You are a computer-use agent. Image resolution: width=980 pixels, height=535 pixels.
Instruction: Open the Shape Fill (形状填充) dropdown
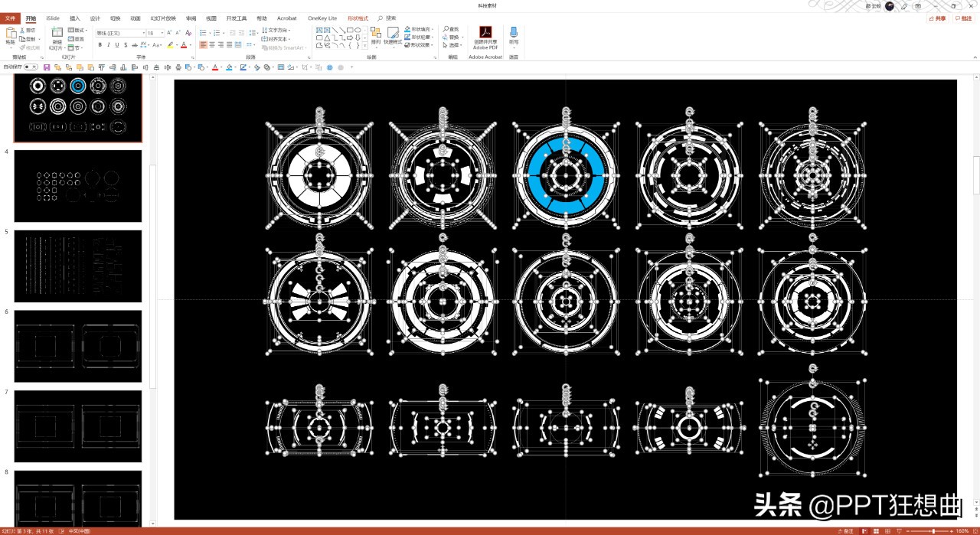[x=419, y=29]
